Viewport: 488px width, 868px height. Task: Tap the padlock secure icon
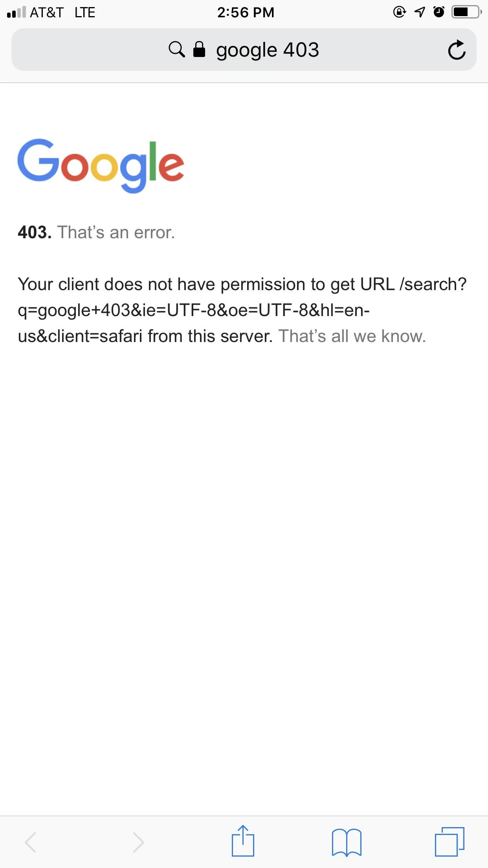tap(199, 49)
